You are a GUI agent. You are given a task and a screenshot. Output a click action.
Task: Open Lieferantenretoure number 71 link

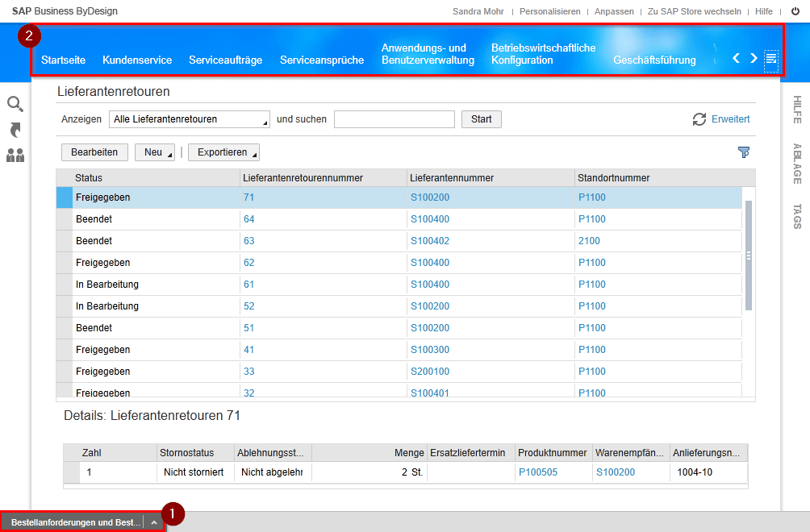tap(248, 197)
